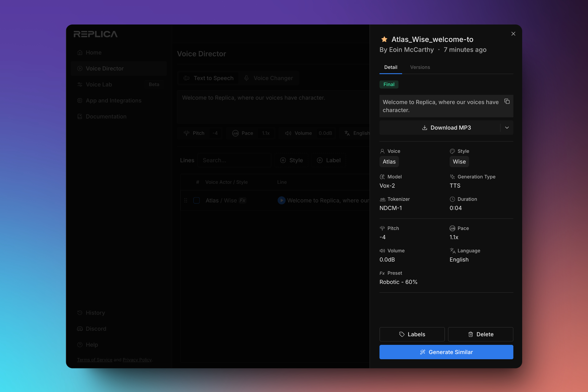Viewport: 588px width, 392px height.
Task: Click the Generation Type sparkle icon
Action: 452,177
